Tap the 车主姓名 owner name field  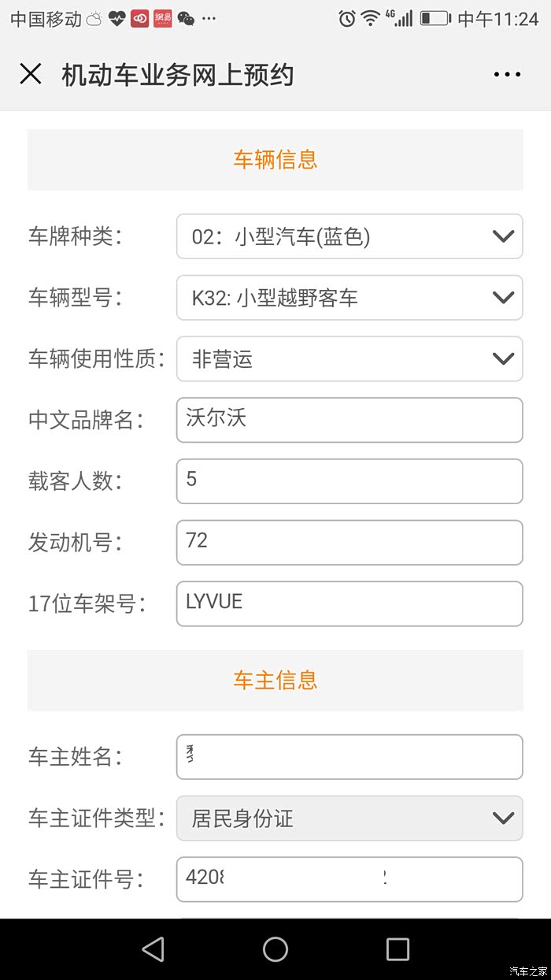click(x=349, y=757)
